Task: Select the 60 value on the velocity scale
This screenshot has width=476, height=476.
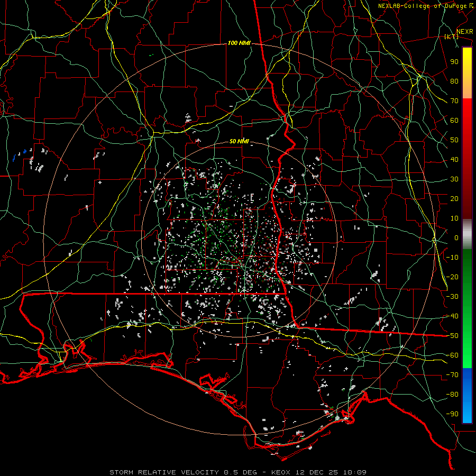Action: click(x=454, y=121)
